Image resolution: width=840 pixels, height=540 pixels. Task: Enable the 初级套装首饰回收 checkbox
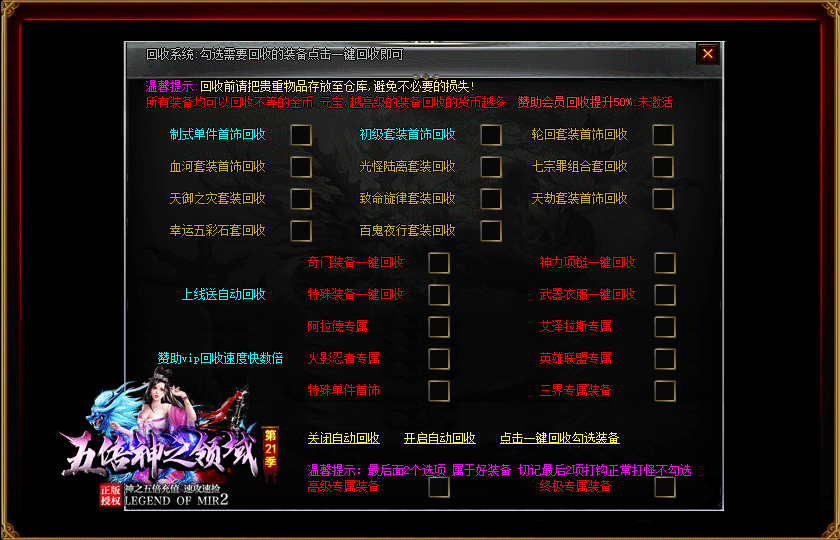(x=491, y=135)
